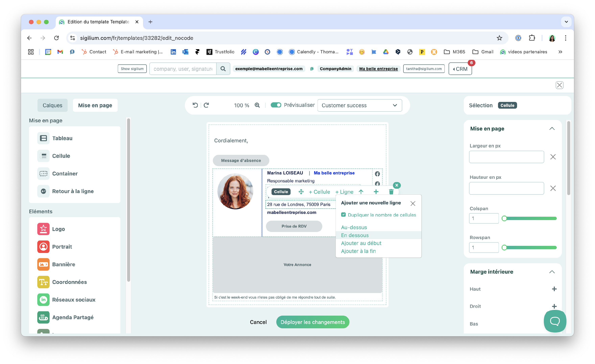Click the redo arrow icon

pos(206,105)
